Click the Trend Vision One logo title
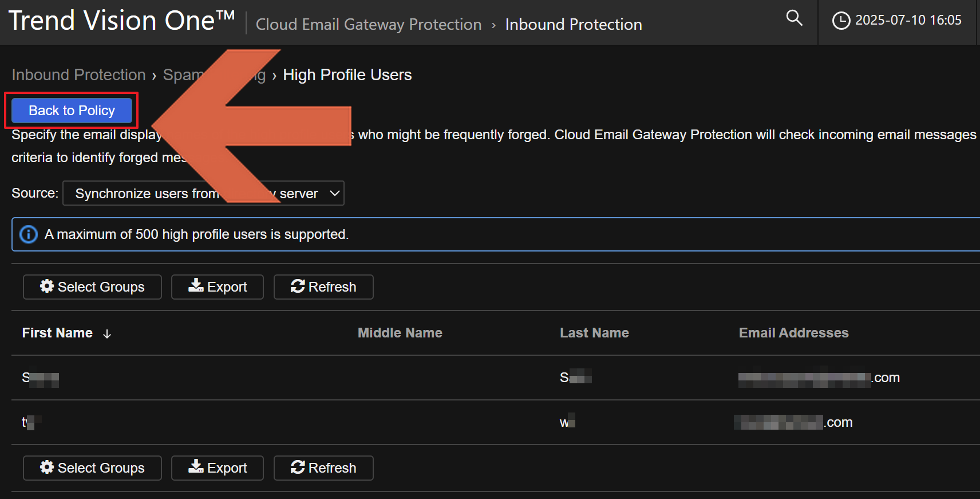 [121, 21]
